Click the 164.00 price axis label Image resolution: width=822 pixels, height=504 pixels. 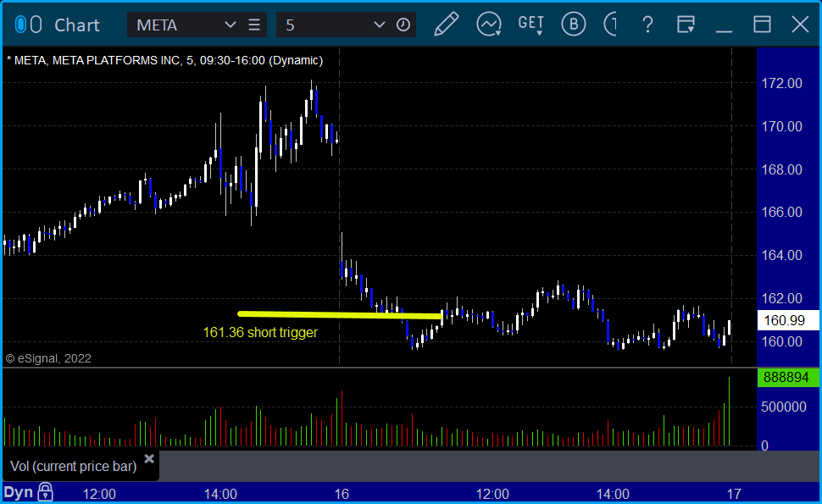(781, 255)
